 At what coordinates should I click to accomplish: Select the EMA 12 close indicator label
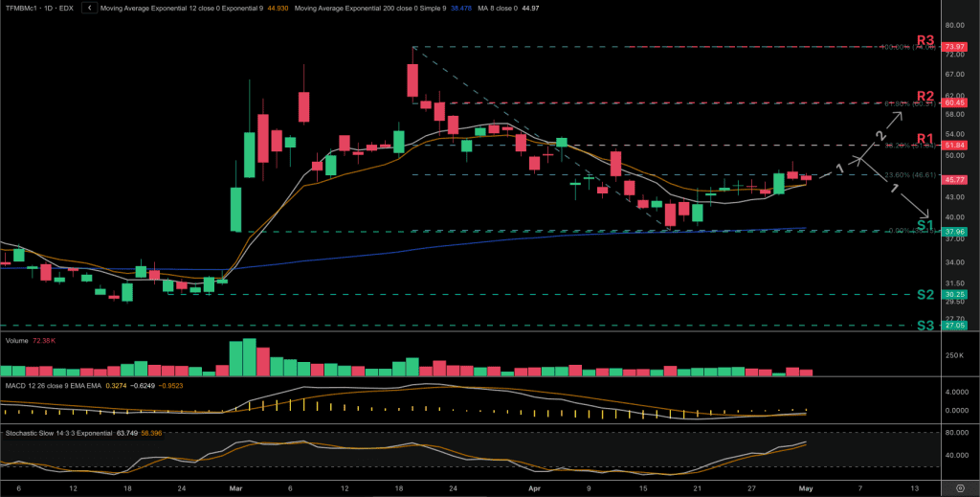pos(181,8)
